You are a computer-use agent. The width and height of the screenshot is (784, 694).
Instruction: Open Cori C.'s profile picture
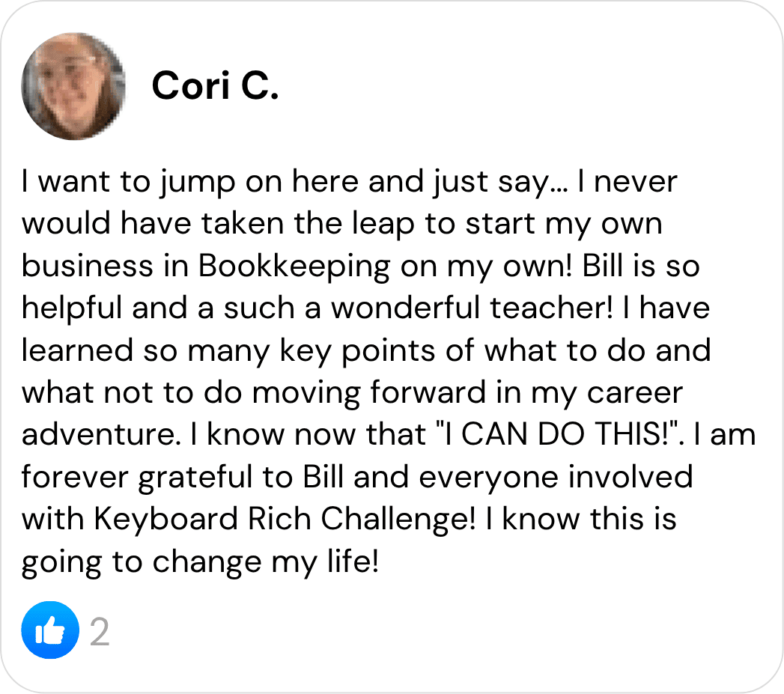pos(73,88)
